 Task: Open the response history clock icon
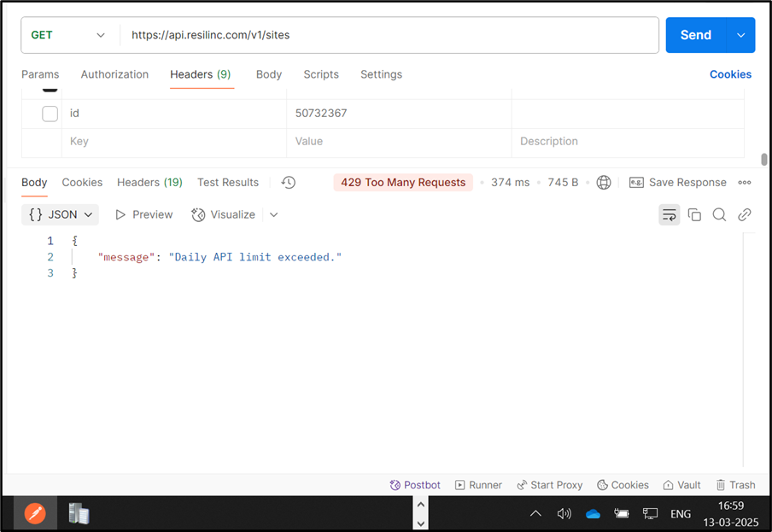(x=288, y=183)
